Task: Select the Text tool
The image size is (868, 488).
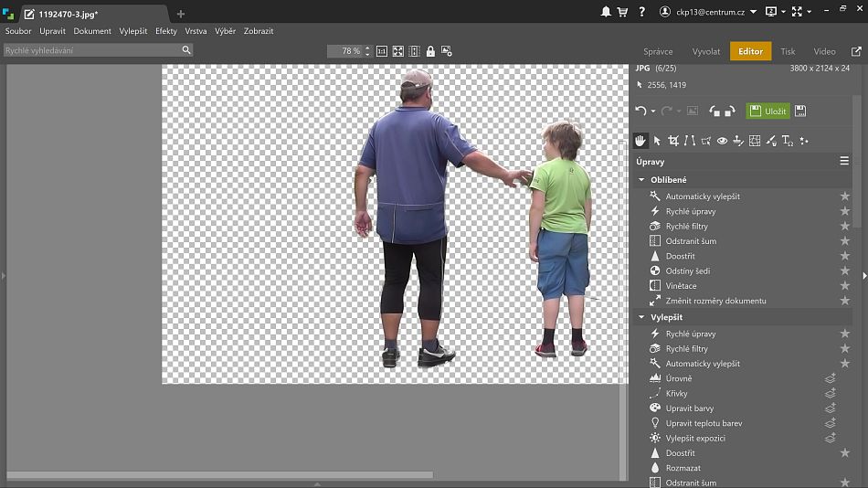Action: click(787, 141)
